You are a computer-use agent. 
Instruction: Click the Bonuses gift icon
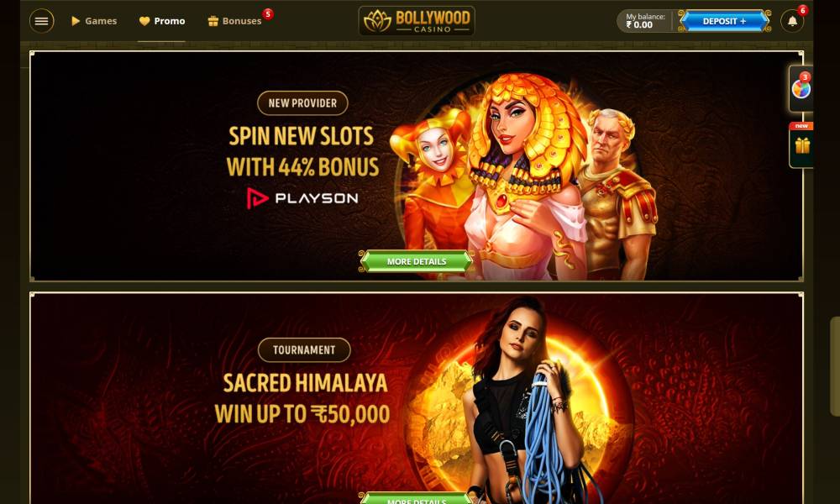213,21
